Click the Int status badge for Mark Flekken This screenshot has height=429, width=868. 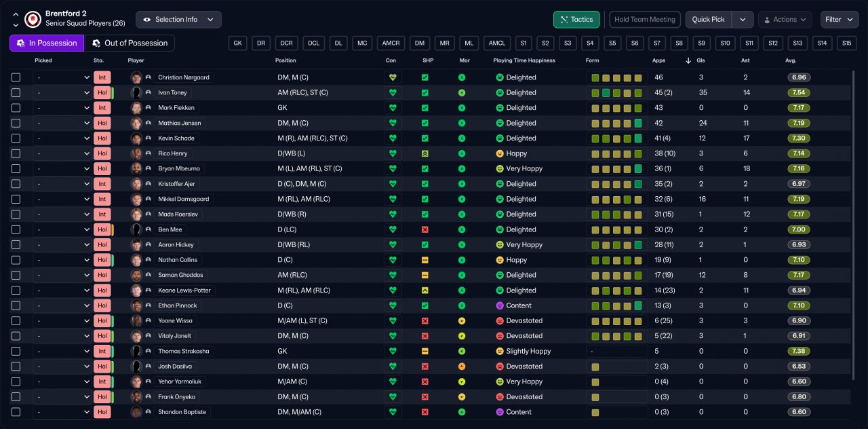pos(102,108)
